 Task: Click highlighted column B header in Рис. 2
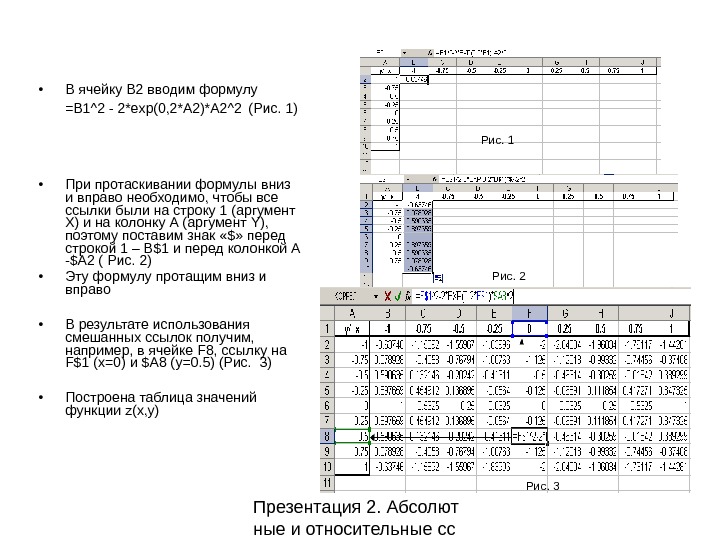pyautogui.click(x=417, y=188)
